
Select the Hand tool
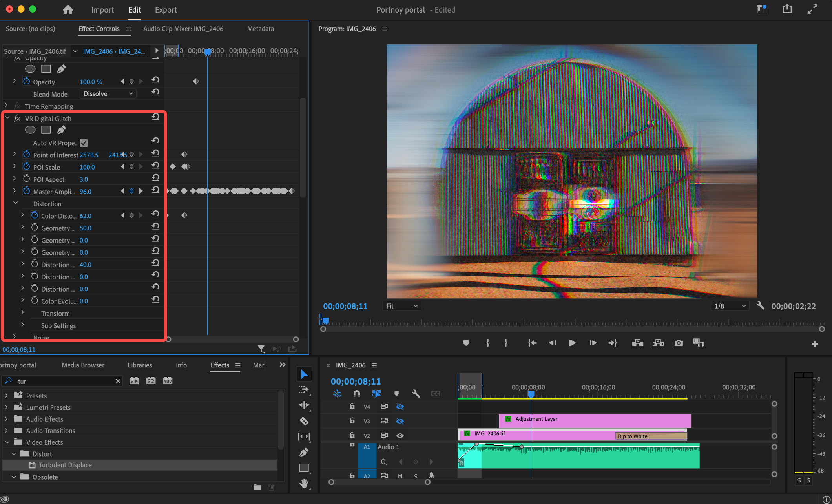tap(304, 484)
